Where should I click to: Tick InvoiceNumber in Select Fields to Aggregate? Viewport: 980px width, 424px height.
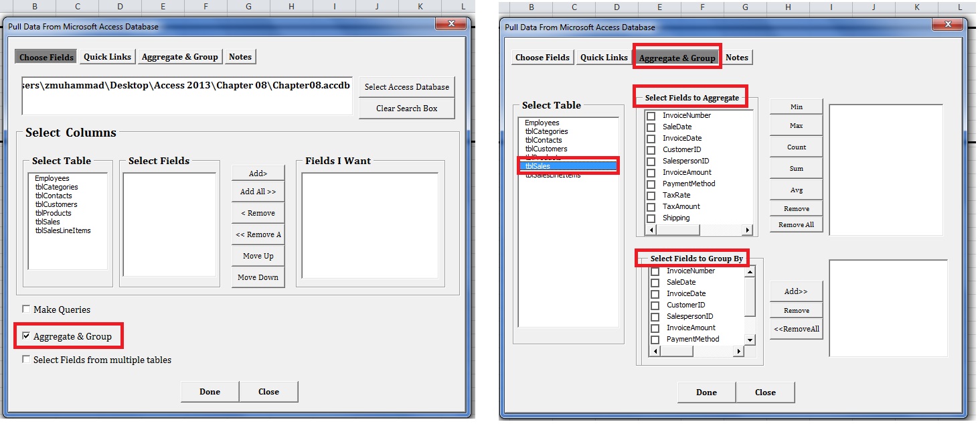651,116
